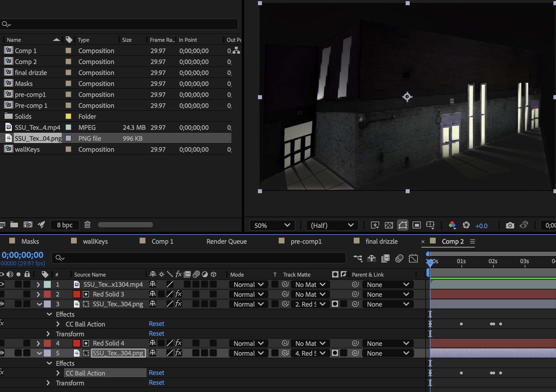Toggle the Transparency Grid in the viewer
Viewport: 556px width, 392px height.
point(389,225)
